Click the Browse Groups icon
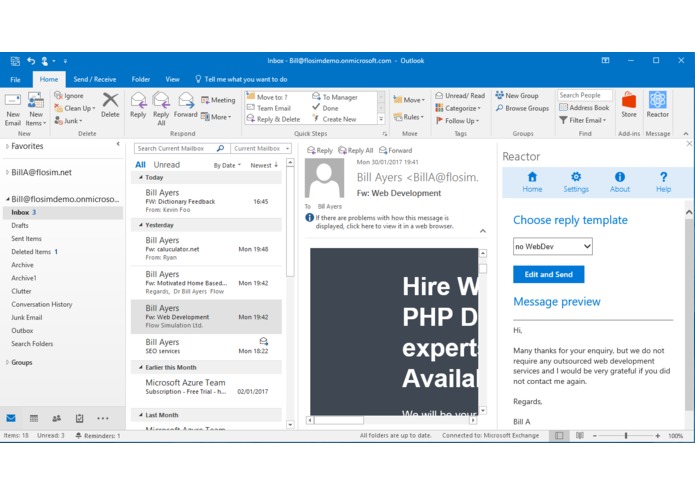The width and height of the screenshot is (695, 494). point(500,108)
